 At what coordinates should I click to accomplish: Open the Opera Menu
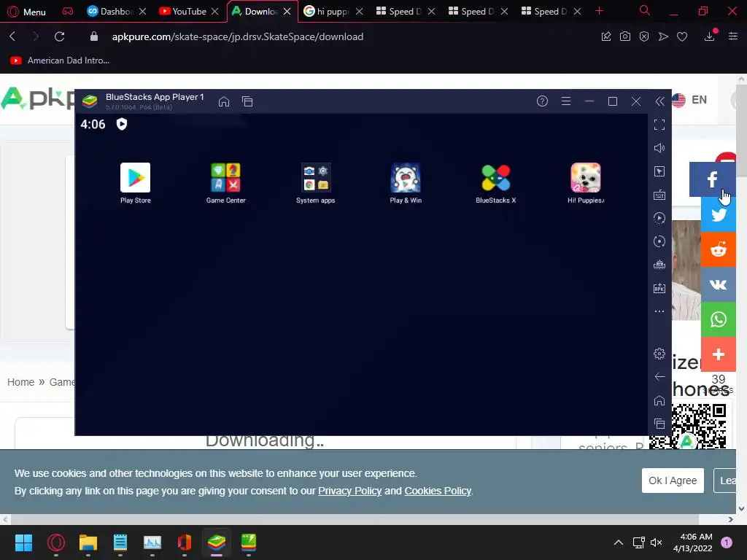[x=27, y=12]
